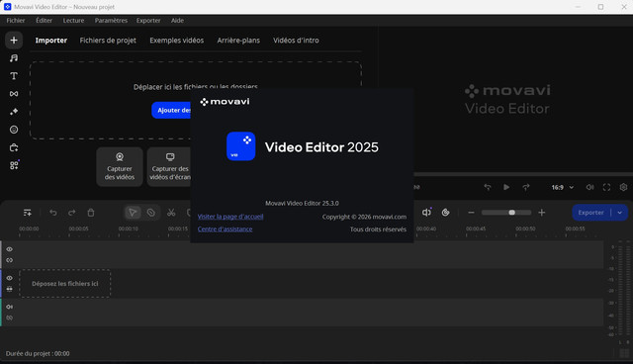Viewport: 633px width, 364px height.
Task: Click Durée du projet : 00:00 status text
Action: tap(38, 353)
